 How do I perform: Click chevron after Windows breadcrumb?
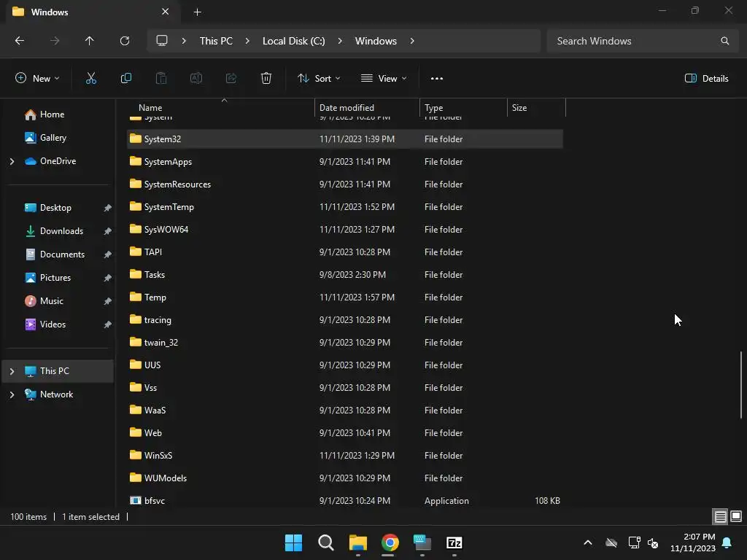[412, 41]
